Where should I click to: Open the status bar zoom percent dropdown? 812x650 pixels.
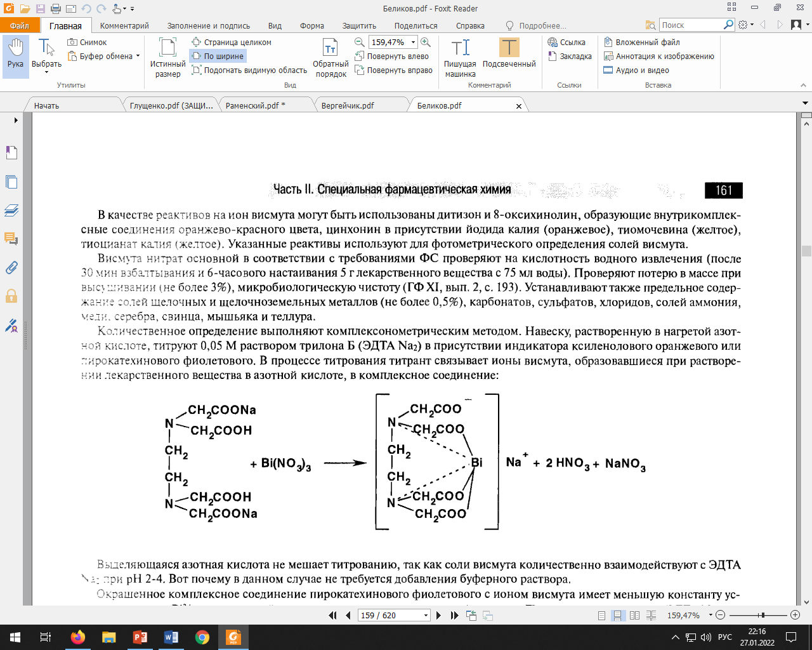point(710,615)
